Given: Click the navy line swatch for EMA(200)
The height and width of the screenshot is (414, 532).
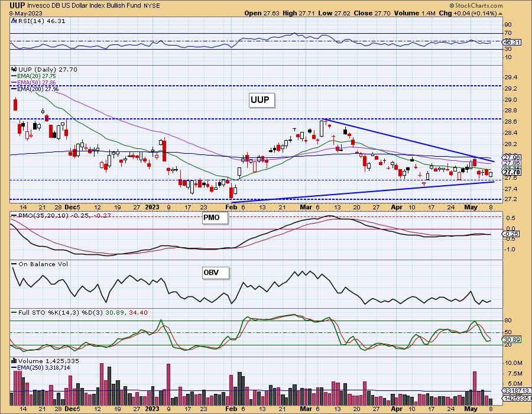Looking at the screenshot, I should coord(14,89).
